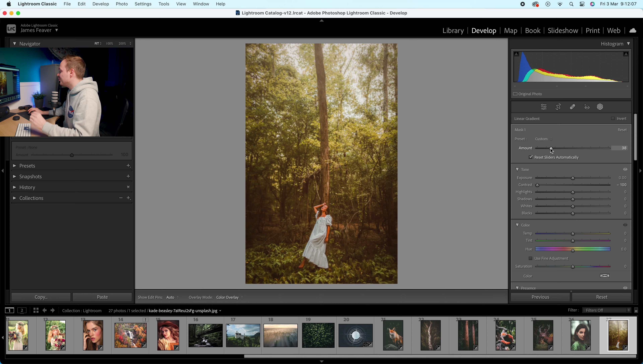Open second window display button 2

(x=22, y=310)
